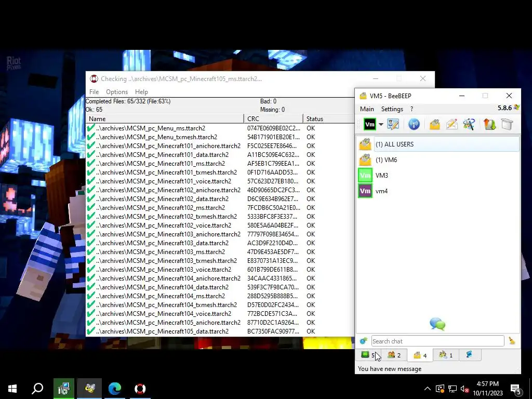Select the MCSM_pc_Menu_txmesh.ttarch2 row
Image resolution: width=532 pixels, height=399 pixels.
220,137
